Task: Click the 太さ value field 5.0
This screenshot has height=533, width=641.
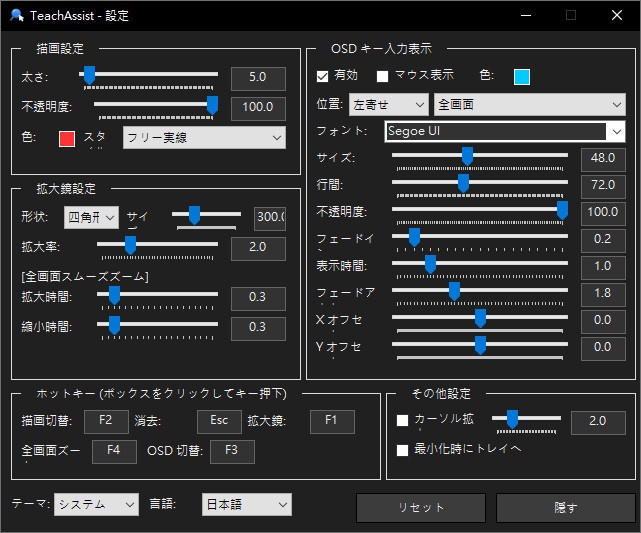Action: (258, 78)
